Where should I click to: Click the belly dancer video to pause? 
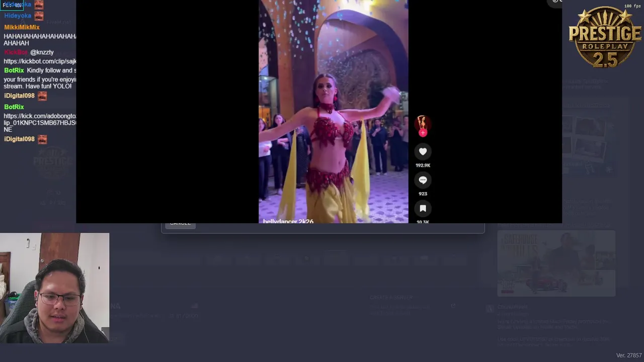tap(333, 112)
